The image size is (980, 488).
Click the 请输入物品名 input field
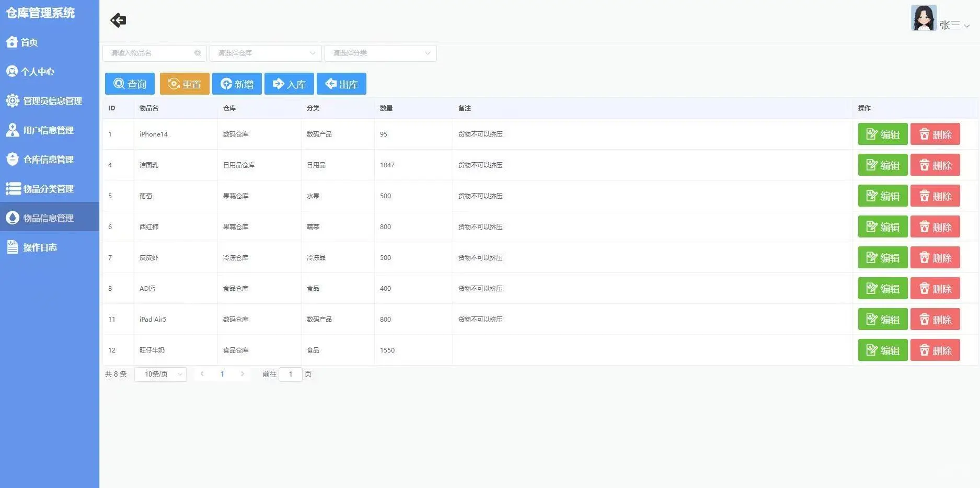click(149, 53)
